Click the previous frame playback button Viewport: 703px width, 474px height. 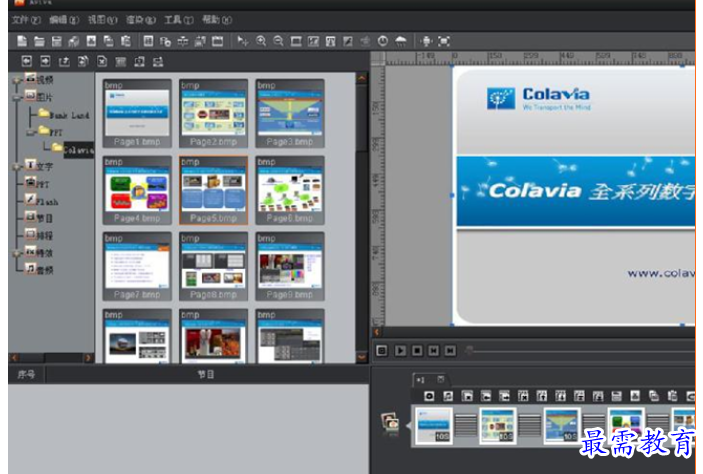point(434,350)
